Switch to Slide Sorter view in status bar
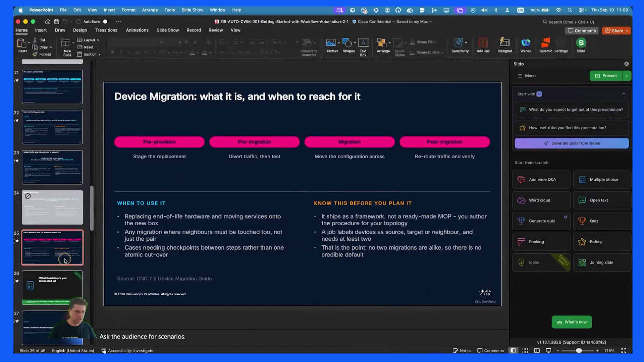The width and height of the screenshot is (644, 362). [x=525, y=351]
